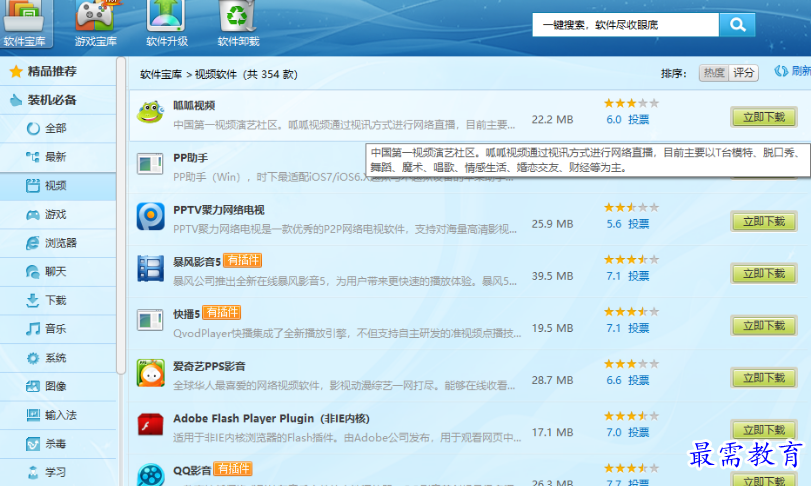
Task: Download 爱奇艺PPS影音 with 立即下载
Action: tap(764, 378)
